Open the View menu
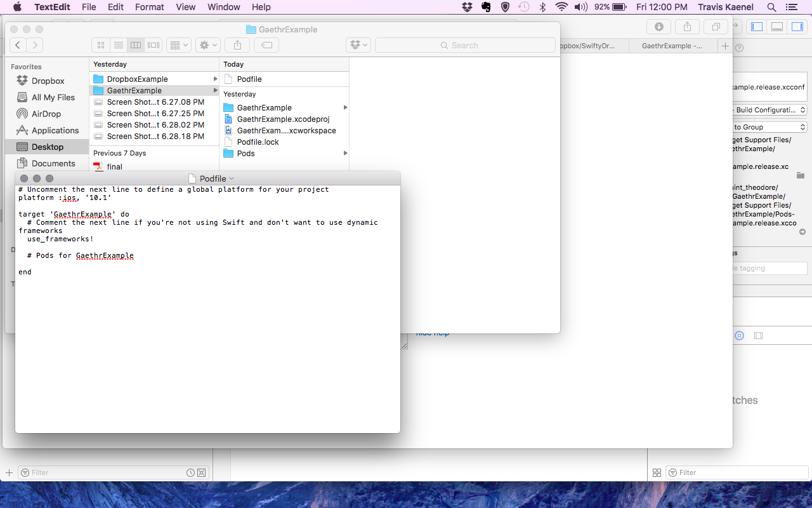Viewport: 812px width, 508px height. pyautogui.click(x=186, y=7)
